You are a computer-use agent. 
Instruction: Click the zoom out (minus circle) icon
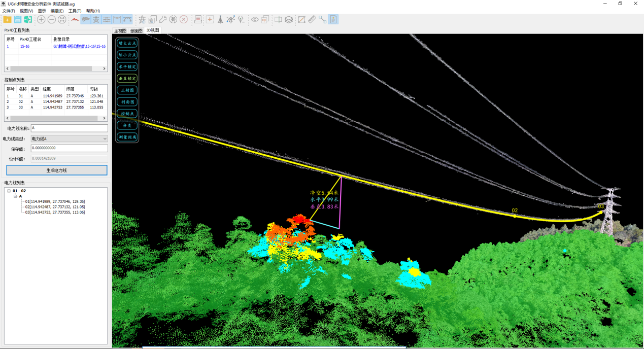coord(52,19)
